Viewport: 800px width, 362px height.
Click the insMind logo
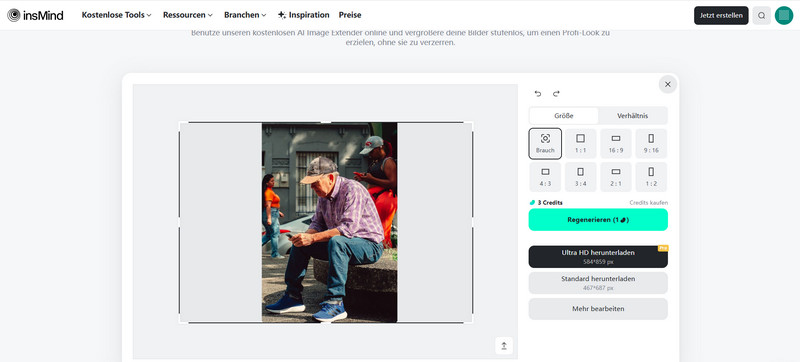point(35,15)
